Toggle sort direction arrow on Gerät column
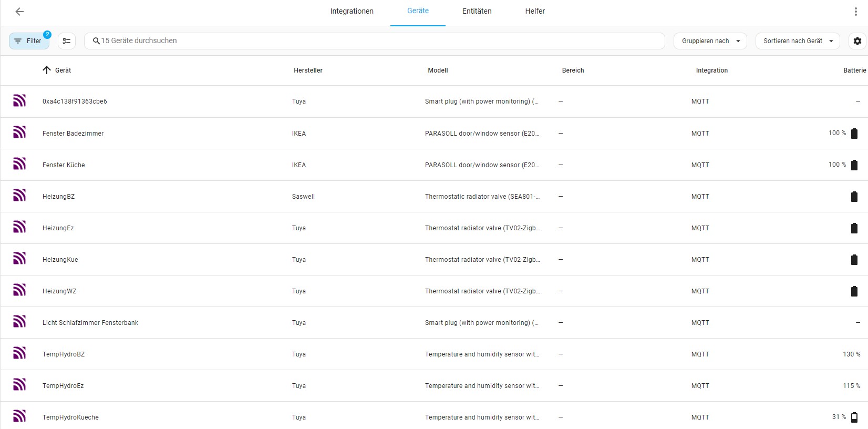868x429 pixels. [x=47, y=70]
